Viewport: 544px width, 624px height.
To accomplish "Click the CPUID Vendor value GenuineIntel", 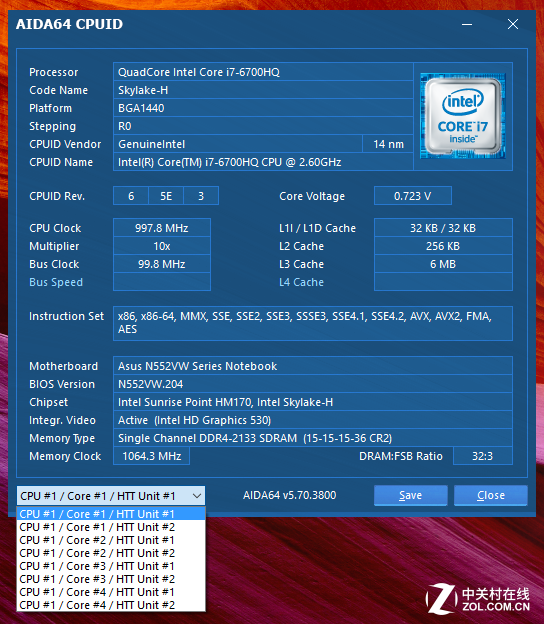I will click(238, 144).
